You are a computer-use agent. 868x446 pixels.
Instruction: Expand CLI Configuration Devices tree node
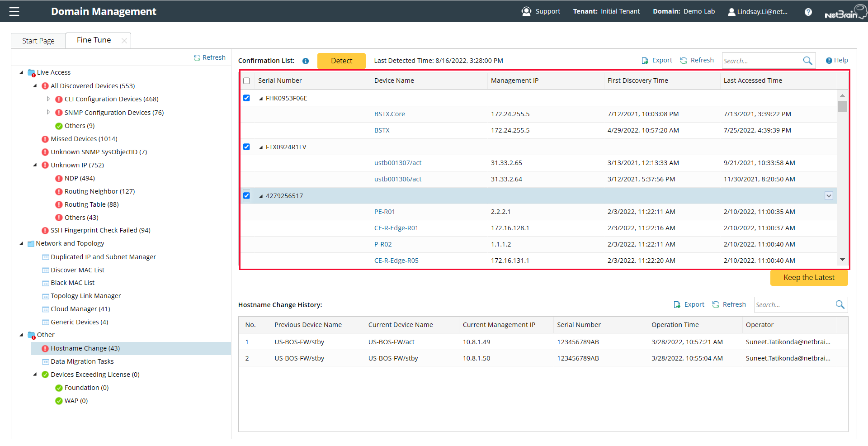(x=48, y=99)
